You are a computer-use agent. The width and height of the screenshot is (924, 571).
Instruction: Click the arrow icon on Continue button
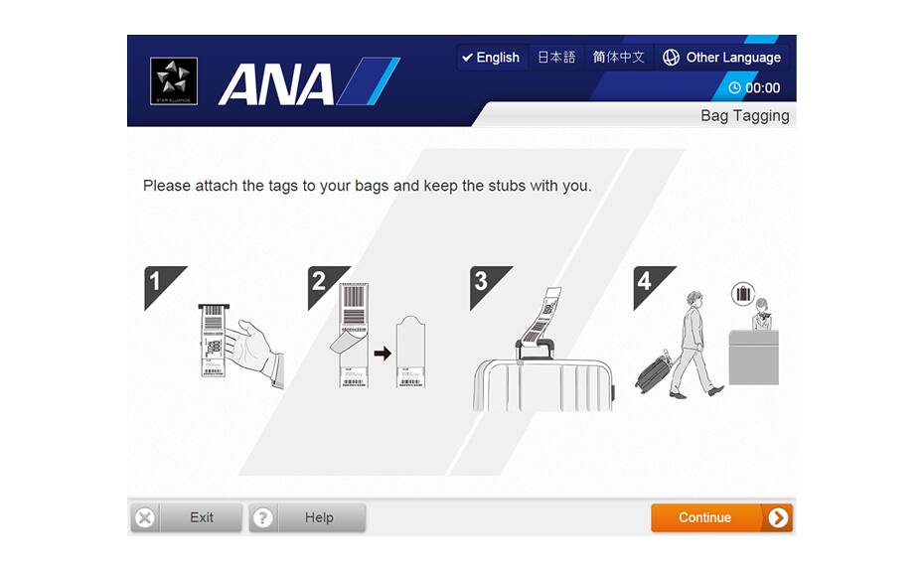(778, 518)
